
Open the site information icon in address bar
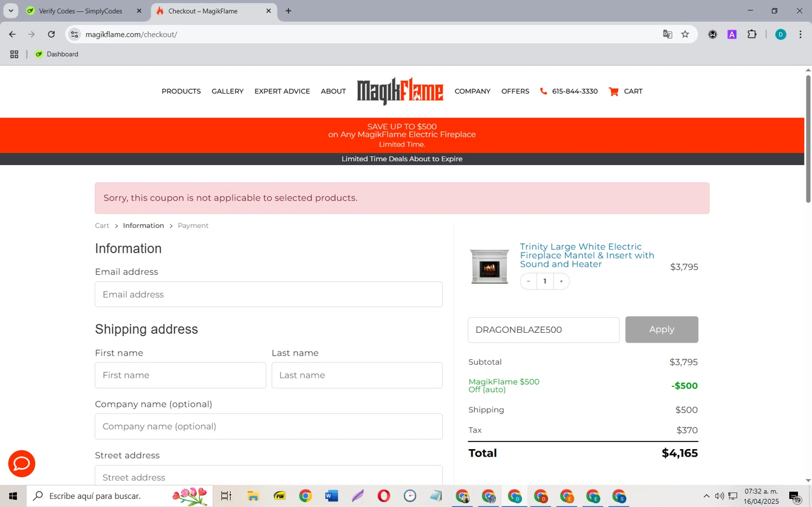(75, 34)
